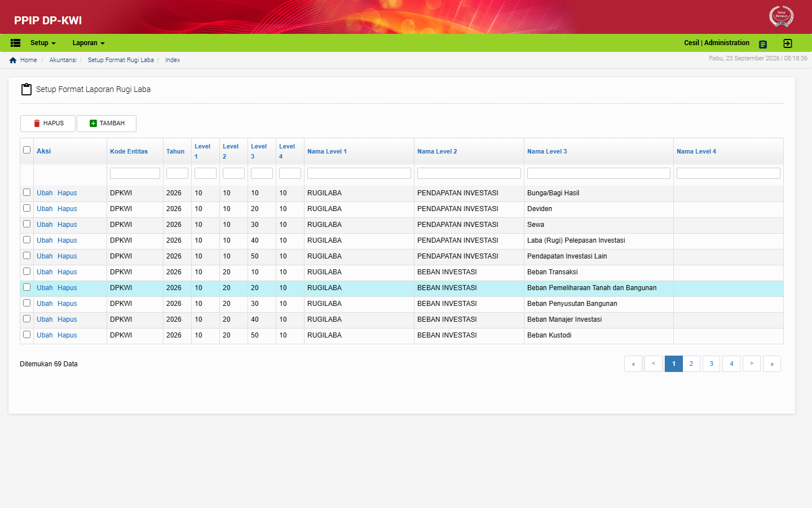Viewport: 812px width, 508px height.
Task: Select the Sewa row checkbox
Action: pyautogui.click(x=27, y=224)
